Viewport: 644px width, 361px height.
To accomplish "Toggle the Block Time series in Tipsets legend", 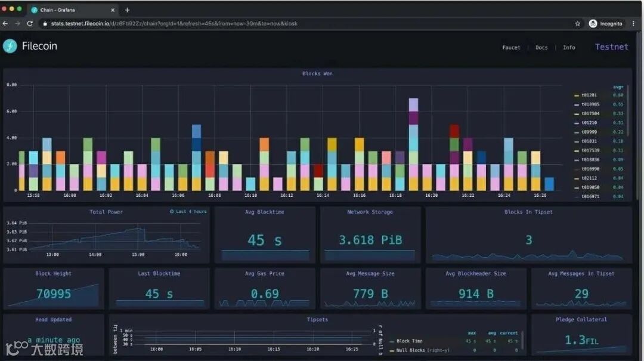I will pyautogui.click(x=409, y=341).
